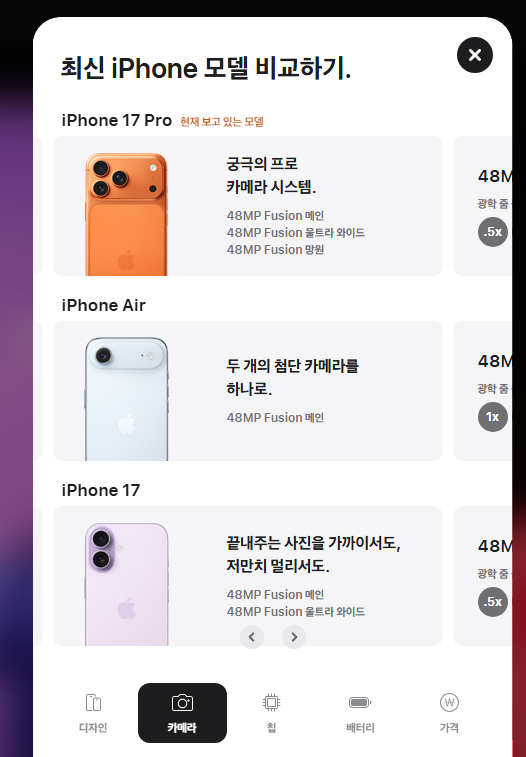The height and width of the screenshot is (757, 526).
Task: Open the 칩 comparison tab
Action: [x=271, y=713]
